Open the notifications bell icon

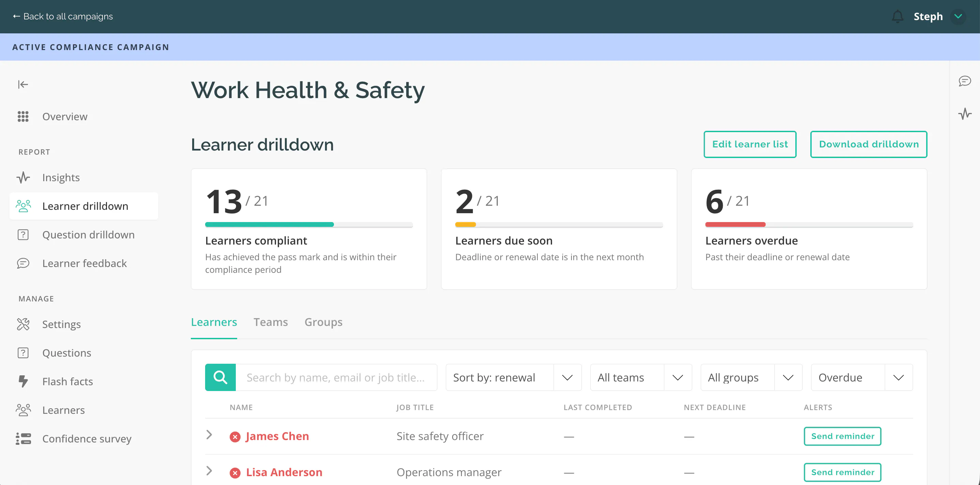(898, 16)
